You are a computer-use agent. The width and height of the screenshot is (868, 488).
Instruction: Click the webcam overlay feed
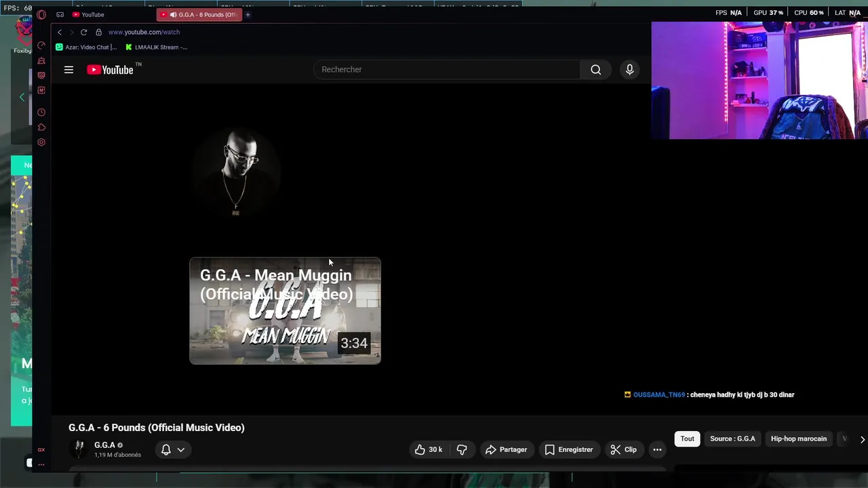pos(759,80)
